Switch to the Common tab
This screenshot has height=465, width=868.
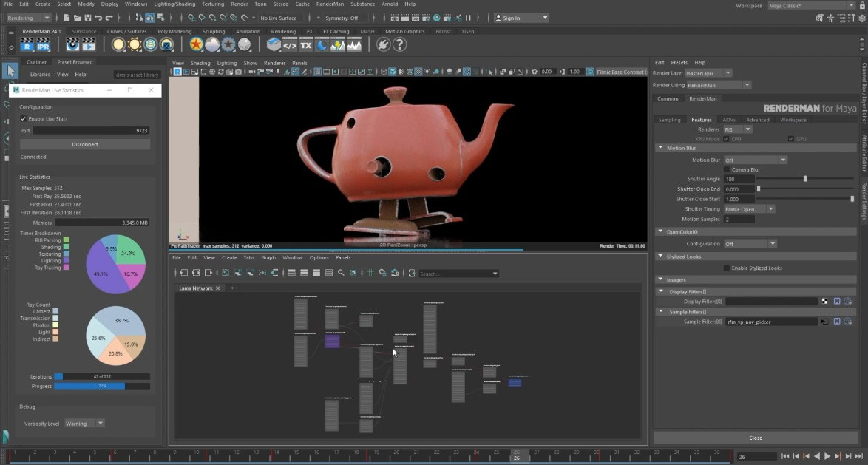(x=668, y=98)
